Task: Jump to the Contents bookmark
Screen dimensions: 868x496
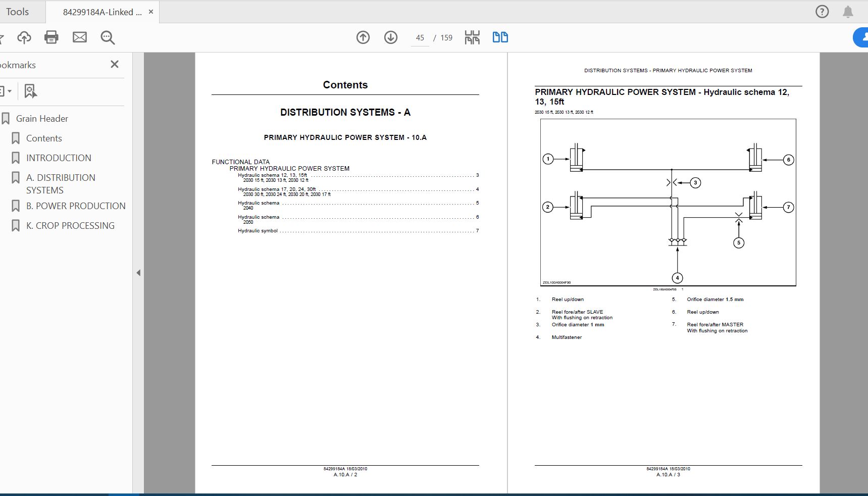Action: coord(44,138)
